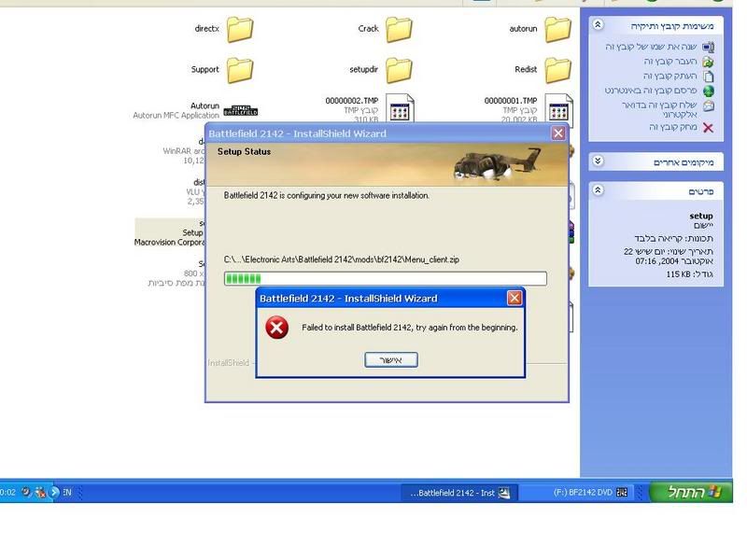Click the red X delete file icon

pos(709,128)
